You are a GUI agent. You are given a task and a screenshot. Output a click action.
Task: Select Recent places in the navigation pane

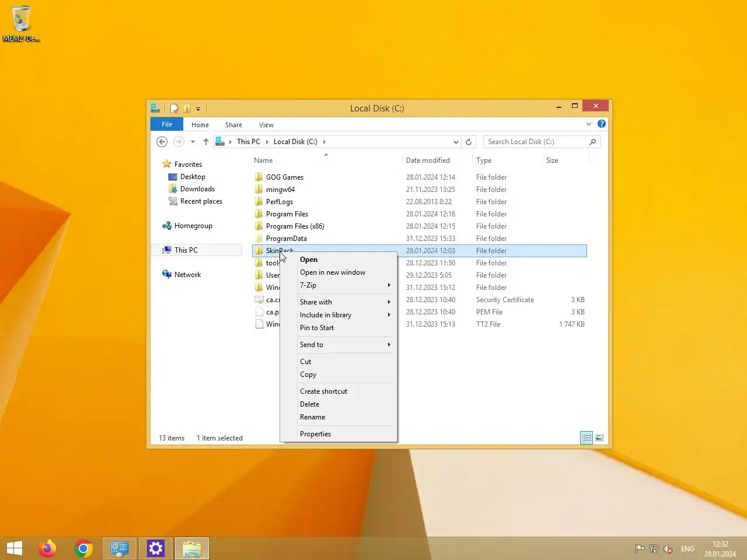click(201, 201)
